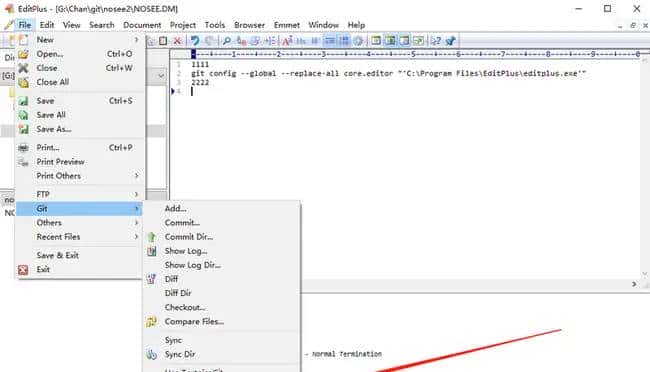Screen dimensions: 650x372
Task: Click the Replace toolbar icon
Action: 241,41
